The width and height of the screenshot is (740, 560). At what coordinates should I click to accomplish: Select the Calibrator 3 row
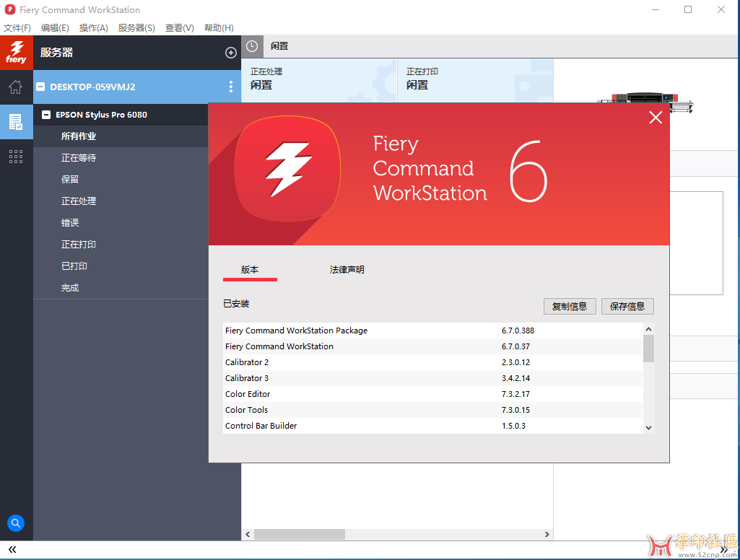click(x=432, y=378)
